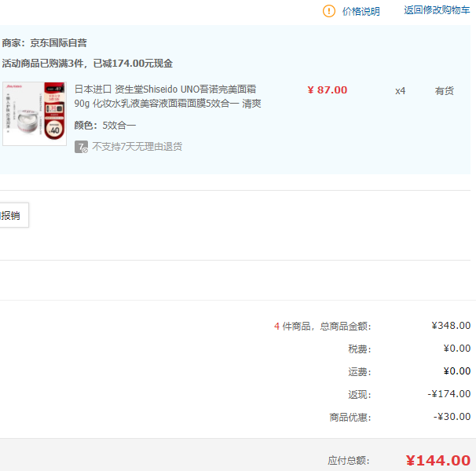Image resolution: width=476 pixels, height=471 pixels.
Task: Open the 价格说明 price explanation link
Action: point(361,12)
